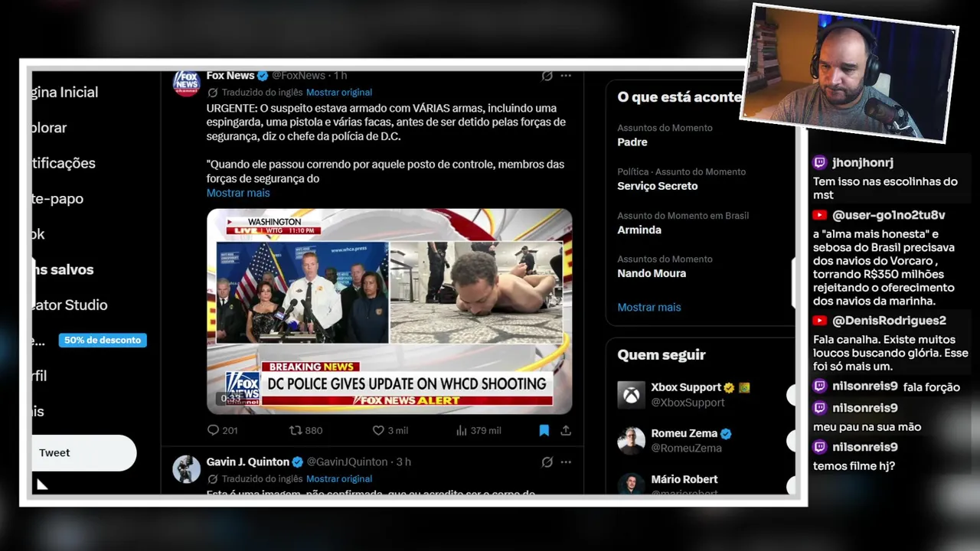Click Grok icon on Fox News tweet

pos(547,76)
